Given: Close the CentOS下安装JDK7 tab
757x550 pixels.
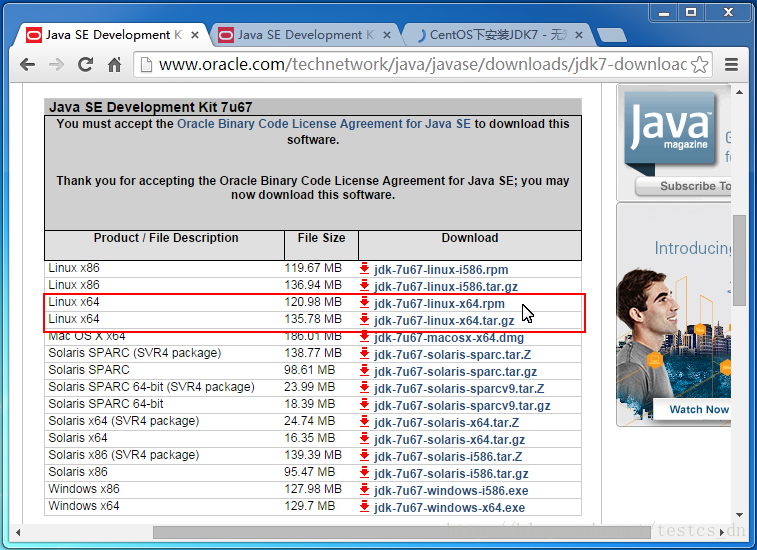Looking at the screenshot, I should 579,35.
